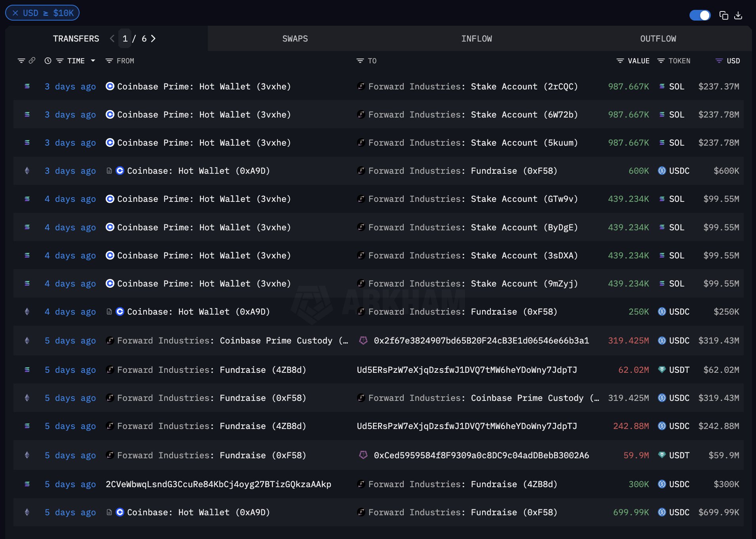Click the 699.99K value amount
756x539 pixels.
631,512
